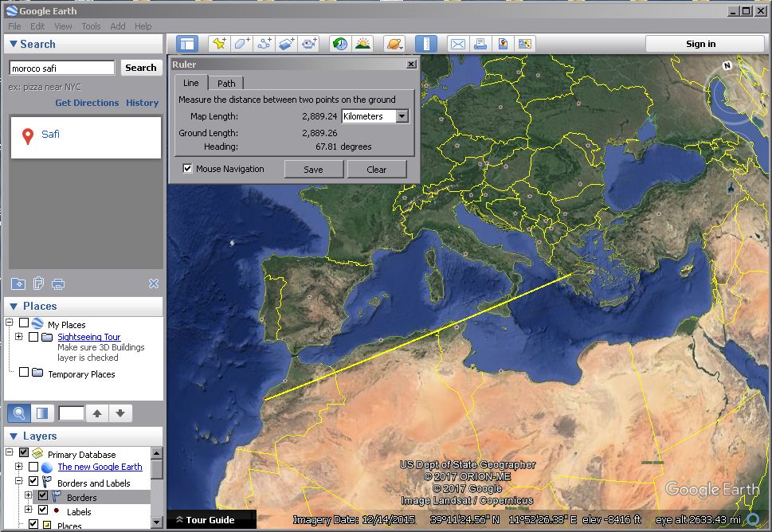The image size is (772, 532).
Task: Toggle the Ruler tool in the toolbar
Action: (426, 44)
